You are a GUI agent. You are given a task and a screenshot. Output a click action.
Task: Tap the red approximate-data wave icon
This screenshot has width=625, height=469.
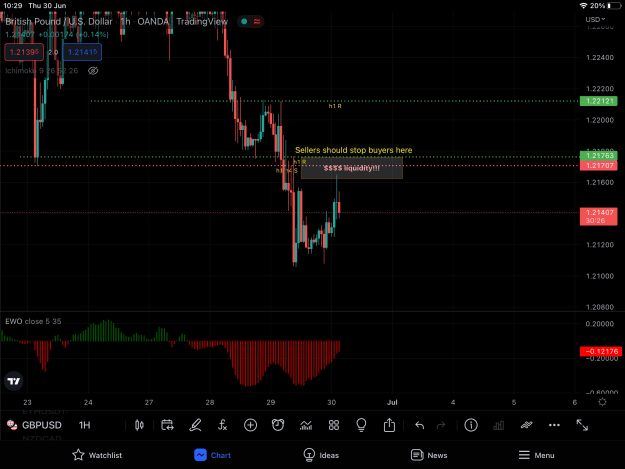(257, 22)
